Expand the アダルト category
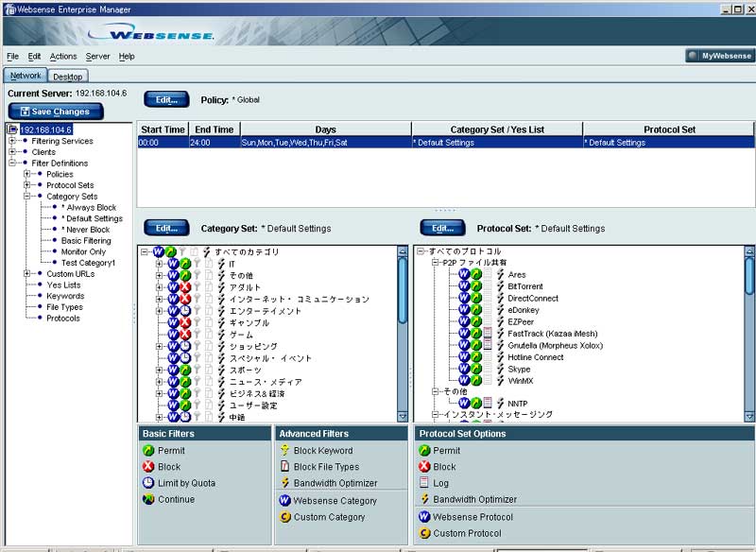Image resolution: width=756 pixels, height=552 pixels. (159, 287)
